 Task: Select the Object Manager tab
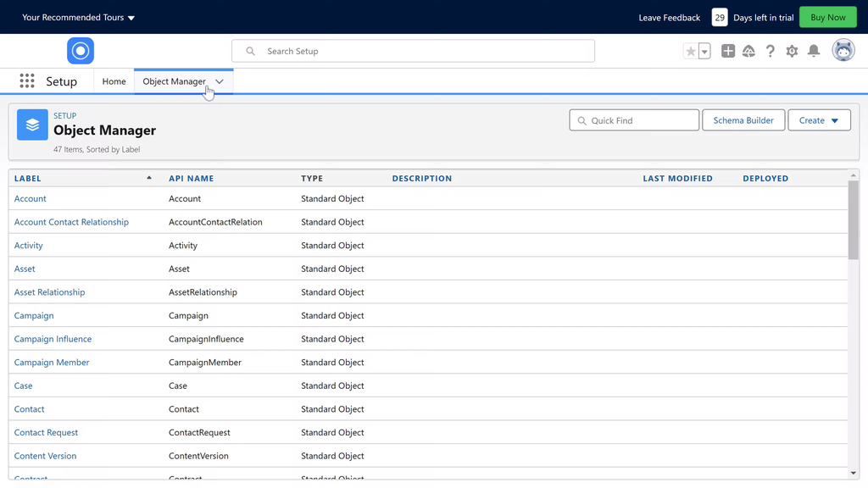click(174, 81)
